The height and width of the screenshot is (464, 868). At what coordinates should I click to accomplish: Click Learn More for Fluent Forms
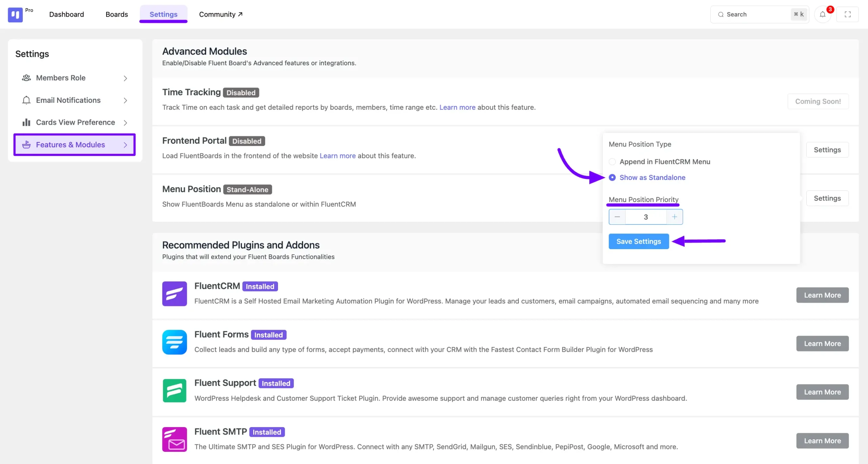(822, 344)
